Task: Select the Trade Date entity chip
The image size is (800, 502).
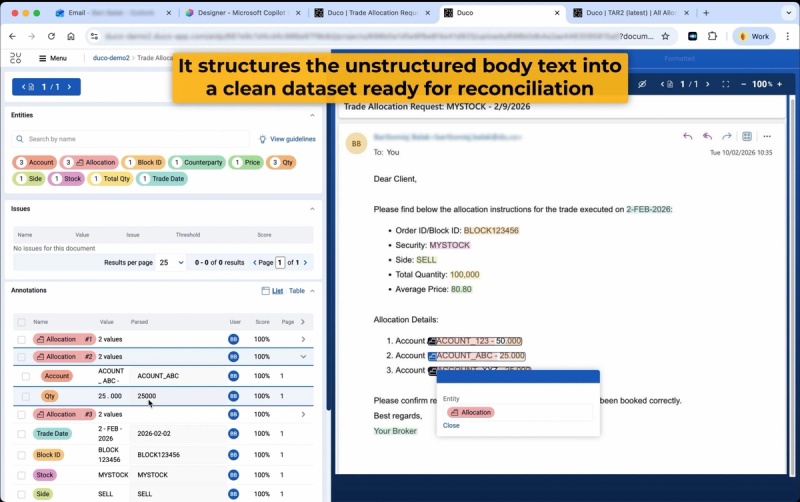Action: 162,179
